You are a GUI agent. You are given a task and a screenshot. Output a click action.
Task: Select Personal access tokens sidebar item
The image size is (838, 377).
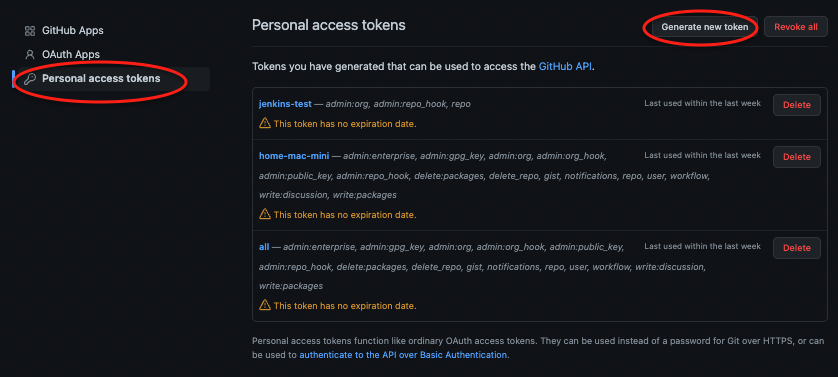(112, 79)
